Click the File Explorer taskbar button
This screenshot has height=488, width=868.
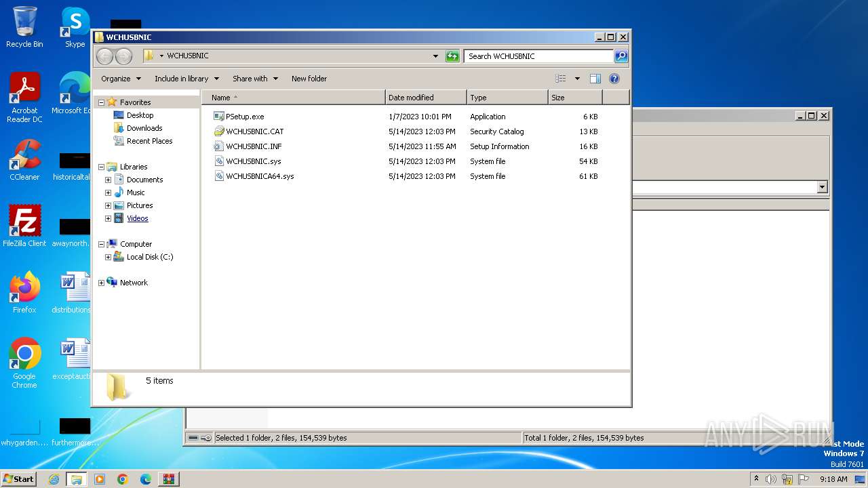coord(77,479)
